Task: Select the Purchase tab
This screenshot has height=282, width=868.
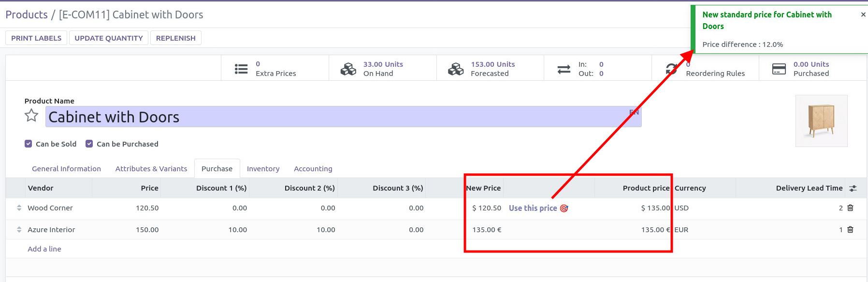Action: click(217, 169)
